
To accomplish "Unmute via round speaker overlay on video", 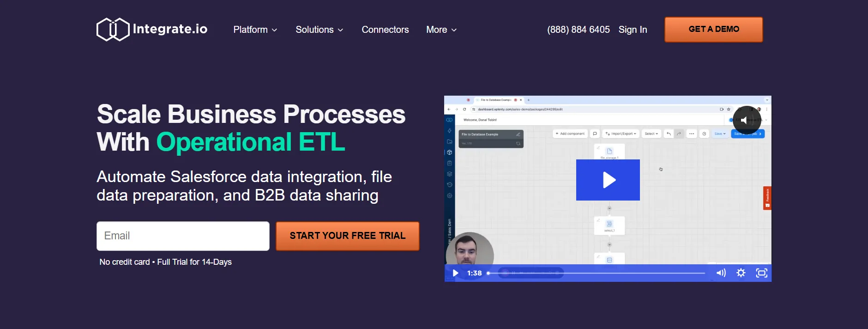I will click(x=747, y=120).
